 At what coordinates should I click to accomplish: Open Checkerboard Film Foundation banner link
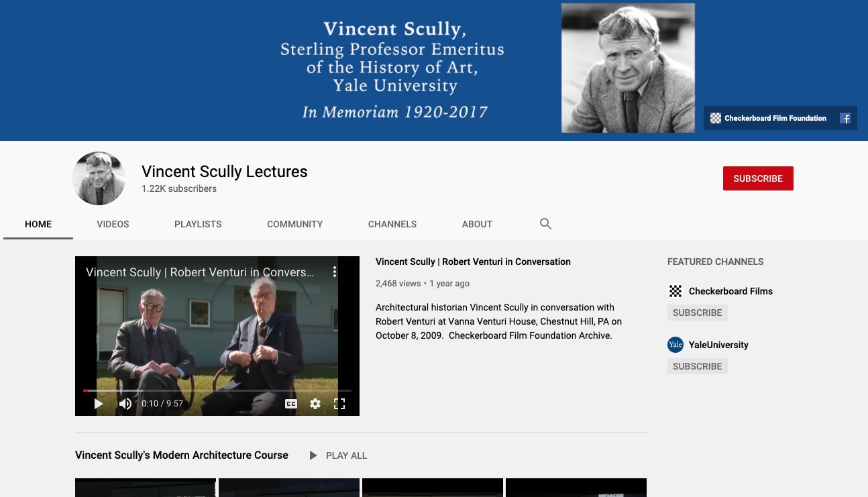click(768, 118)
